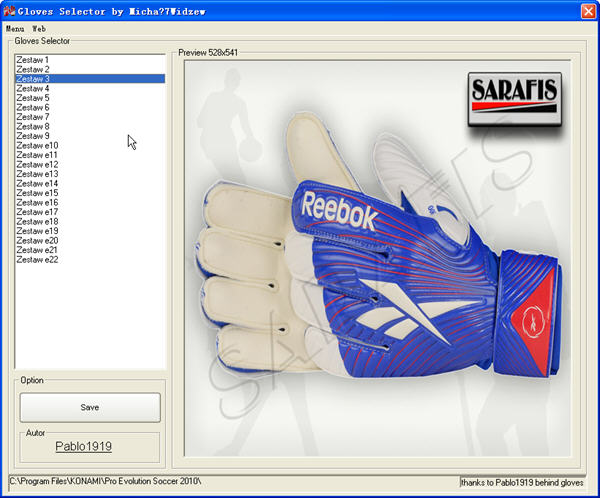Viewport: 600px width, 498px height.
Task: Pick Zestaw e16 gloves set
Action: pos(90,202)
